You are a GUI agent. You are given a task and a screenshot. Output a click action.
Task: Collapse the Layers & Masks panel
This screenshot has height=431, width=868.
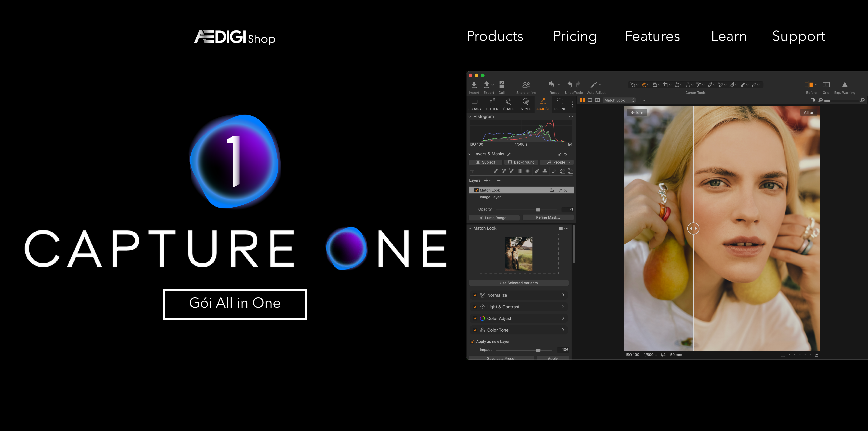[470, 154]
